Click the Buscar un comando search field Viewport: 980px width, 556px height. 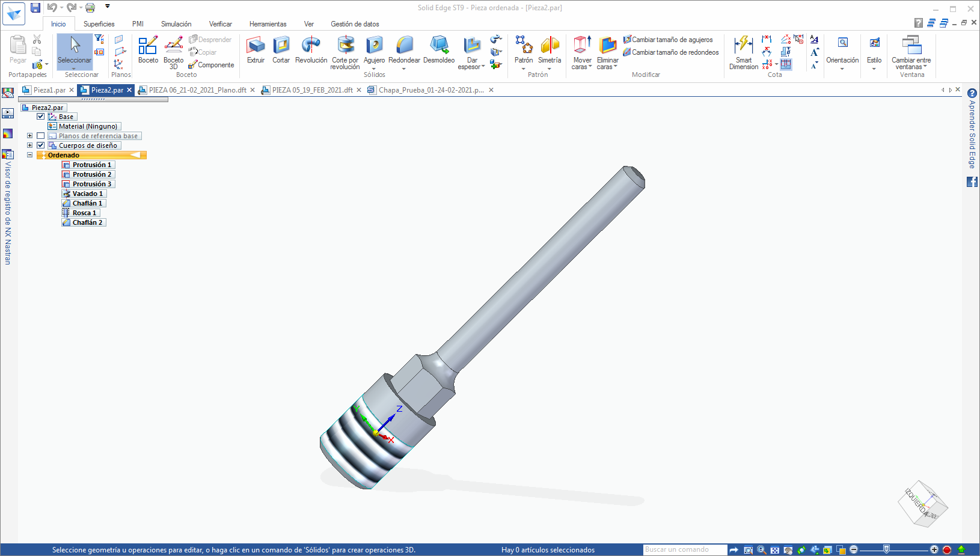tap(684, 549)
